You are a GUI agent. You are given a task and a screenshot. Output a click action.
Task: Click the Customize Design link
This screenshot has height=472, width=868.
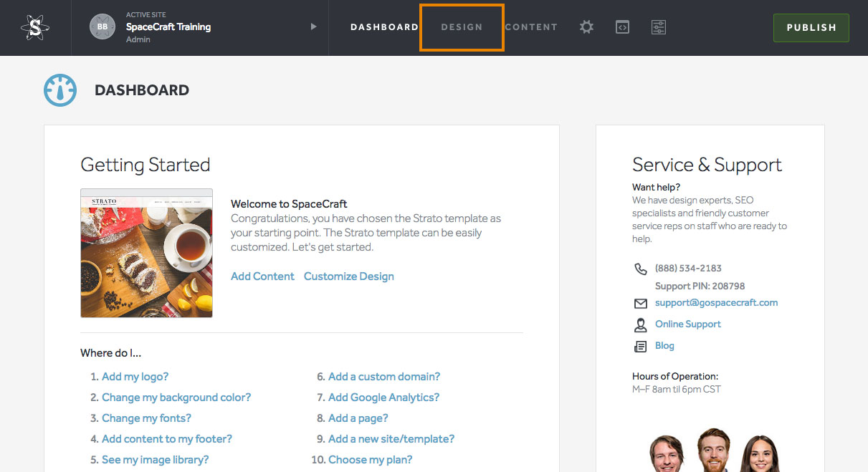coord(349,276)
